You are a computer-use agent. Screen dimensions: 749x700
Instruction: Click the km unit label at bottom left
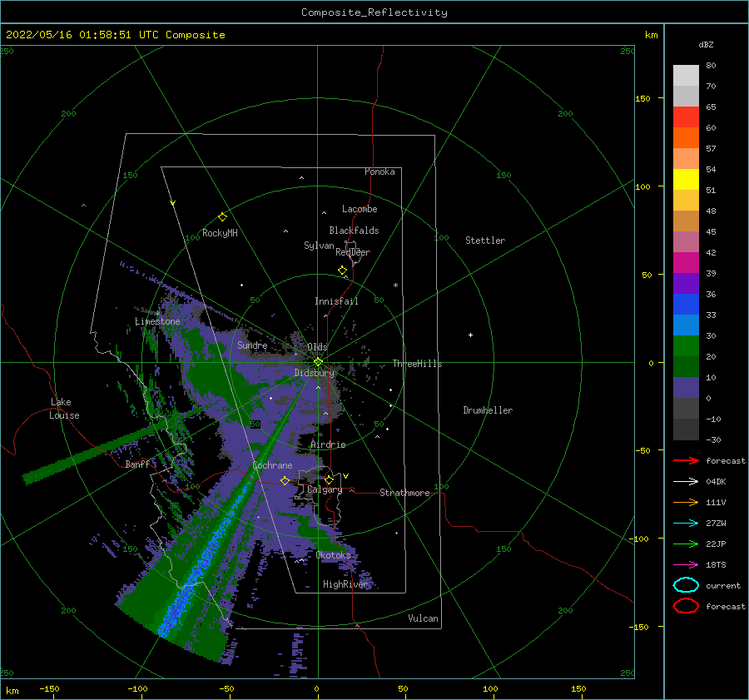tap(12, 691)
